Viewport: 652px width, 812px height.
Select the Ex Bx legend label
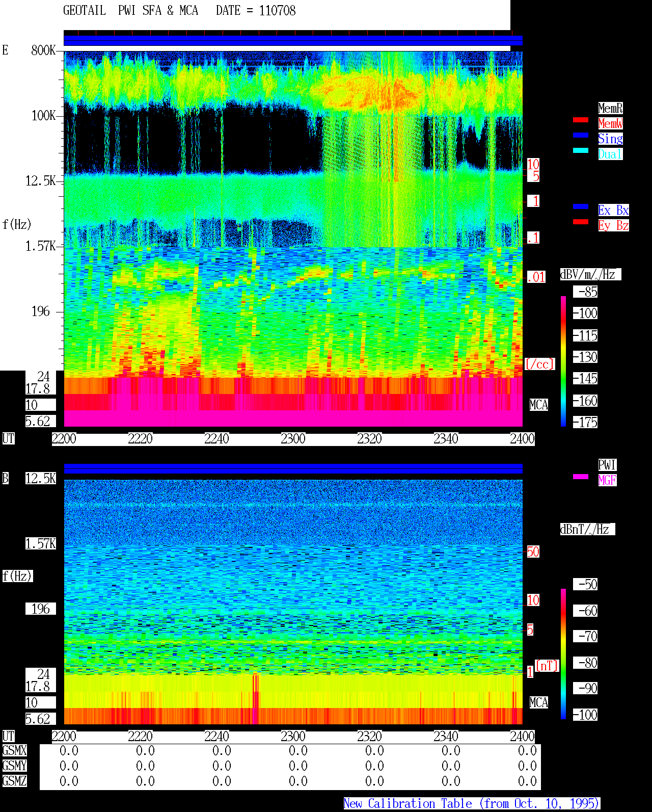(613, 210)
